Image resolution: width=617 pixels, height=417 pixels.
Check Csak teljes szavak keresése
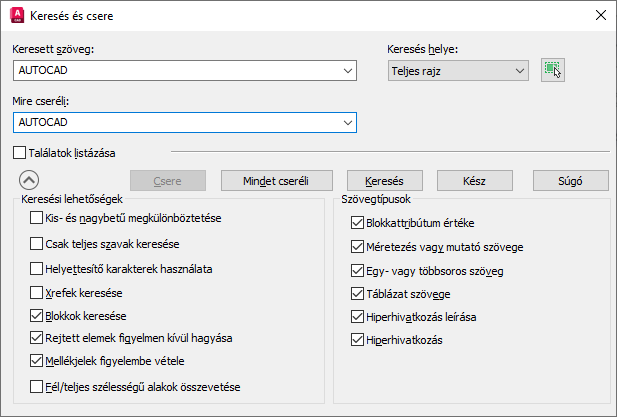pyautogui.click(x=37, y=243)
